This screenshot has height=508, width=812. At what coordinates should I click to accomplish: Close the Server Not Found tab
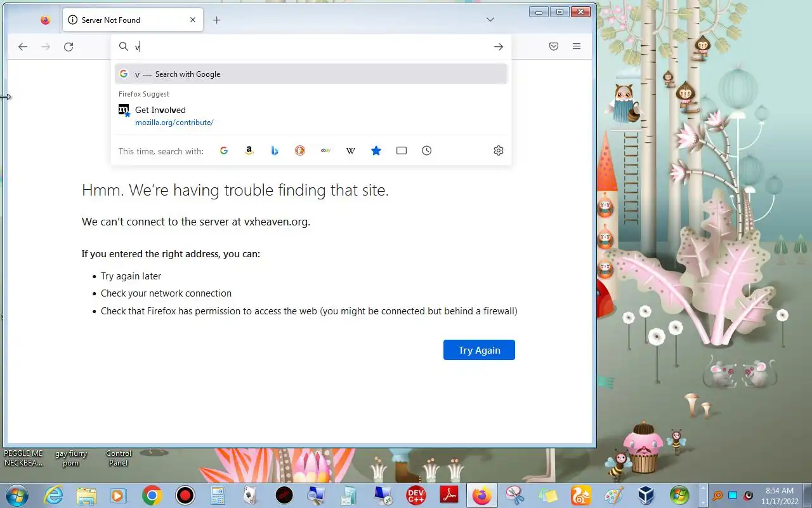[x=193, y=20]
